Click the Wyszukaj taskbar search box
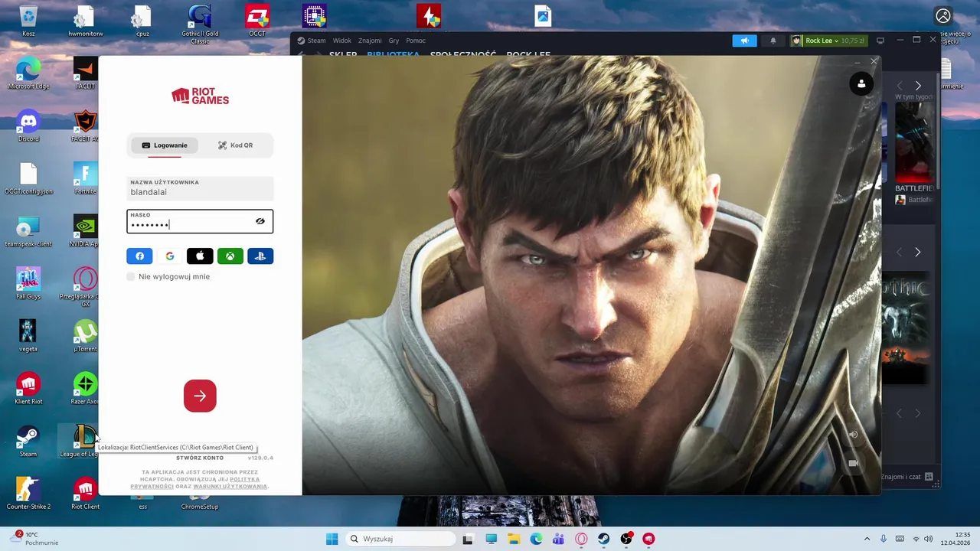The width and height of the screenshot is (980, 551). pos(399,539)
